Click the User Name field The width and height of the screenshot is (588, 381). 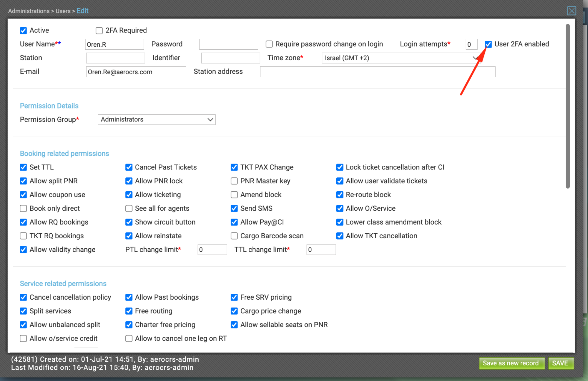click(x=114, y=44)
